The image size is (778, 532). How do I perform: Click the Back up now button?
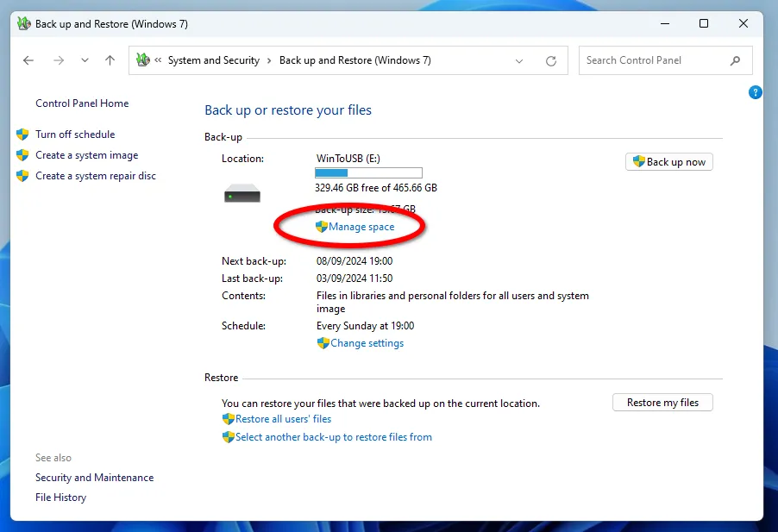click(x=668, y=161)
